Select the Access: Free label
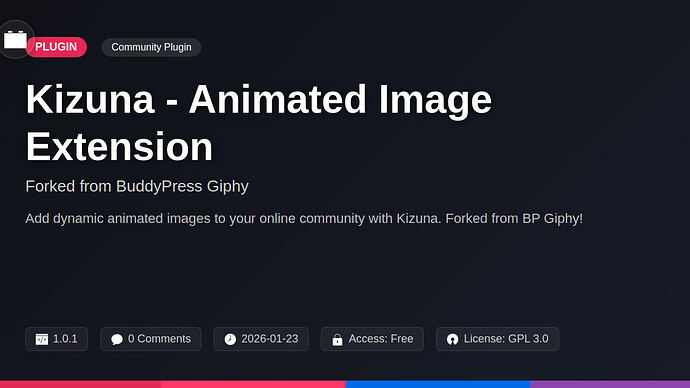The width and height of the screenshot is (690, 388). 381,339
